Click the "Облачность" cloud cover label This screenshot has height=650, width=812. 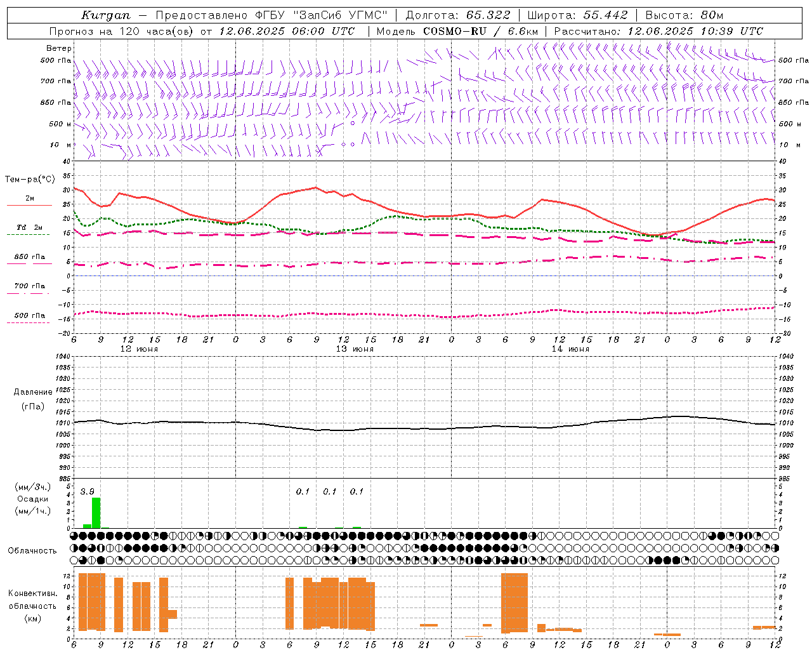(32, 550)
